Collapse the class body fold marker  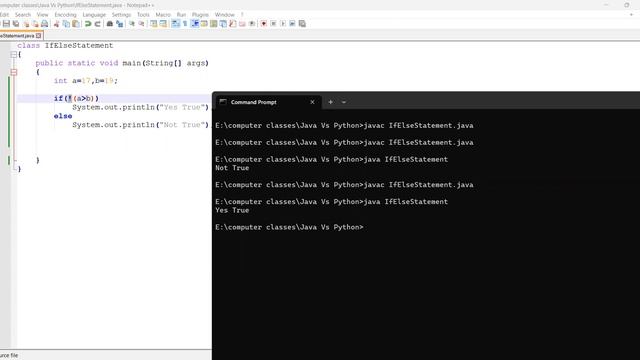click(x=13, y=54)
